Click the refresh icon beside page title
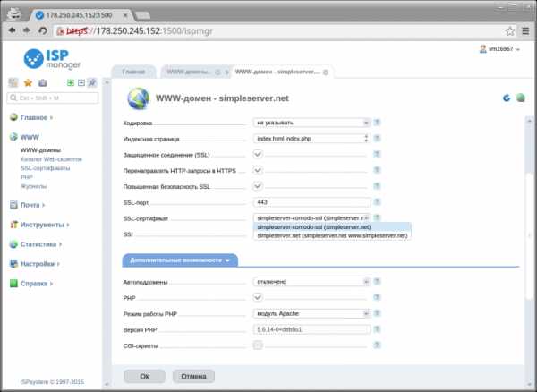Viewport: 537px width, 392px height. pos(507,98)
